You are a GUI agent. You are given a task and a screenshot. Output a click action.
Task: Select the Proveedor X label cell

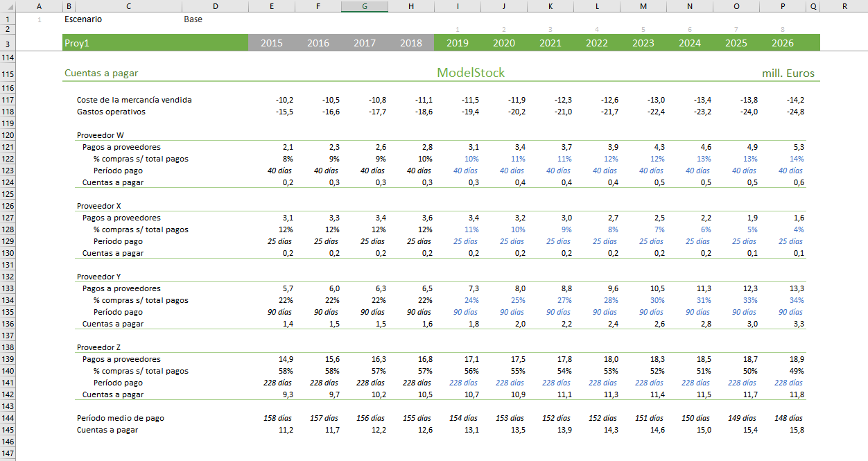pyautogui.click(x=99, y=206)
